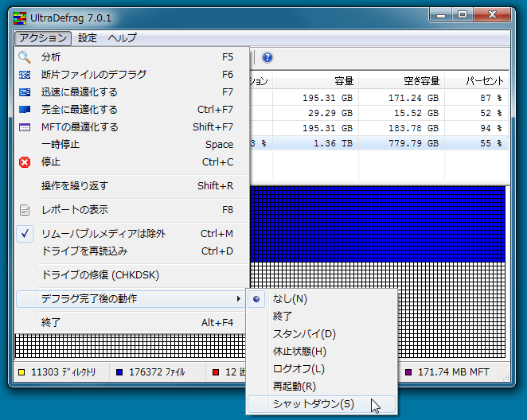The image size is (527, 420).
Task: Click the 176372 ファイル status entry
Action: click(157, 372)
